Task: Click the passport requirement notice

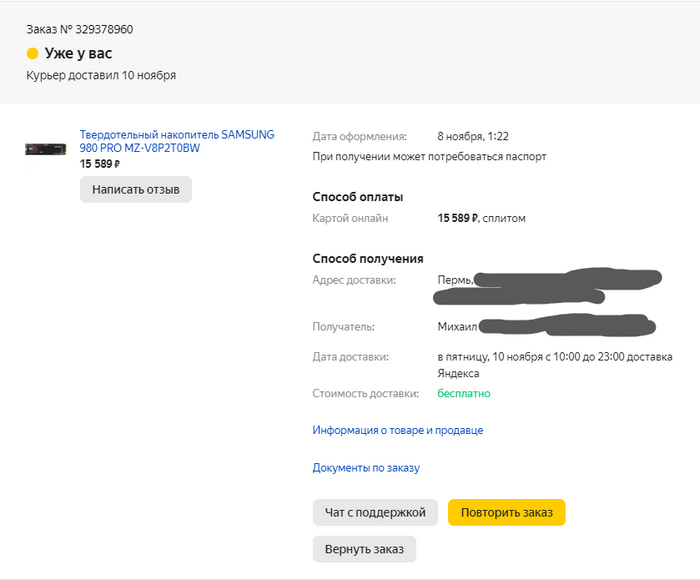Action: point(429,157)
